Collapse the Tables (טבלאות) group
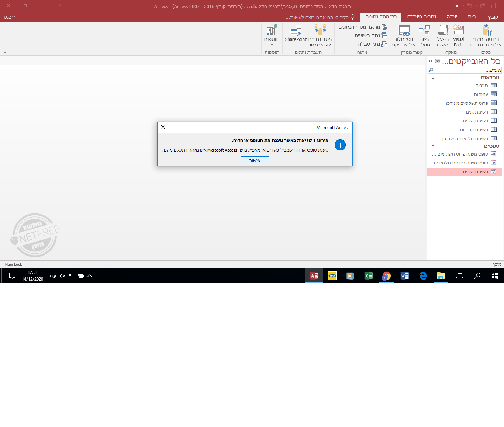This screenshot has height=427, width=504. 433,78
